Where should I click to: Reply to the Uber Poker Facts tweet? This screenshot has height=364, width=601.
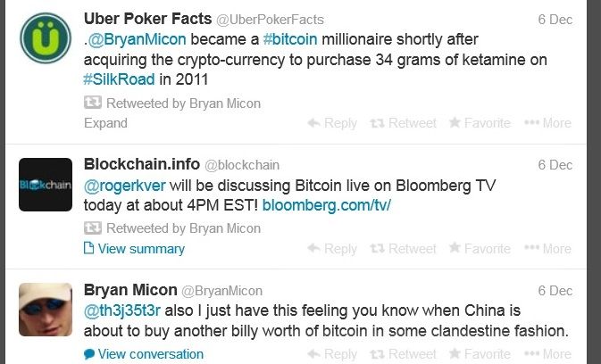332,123
